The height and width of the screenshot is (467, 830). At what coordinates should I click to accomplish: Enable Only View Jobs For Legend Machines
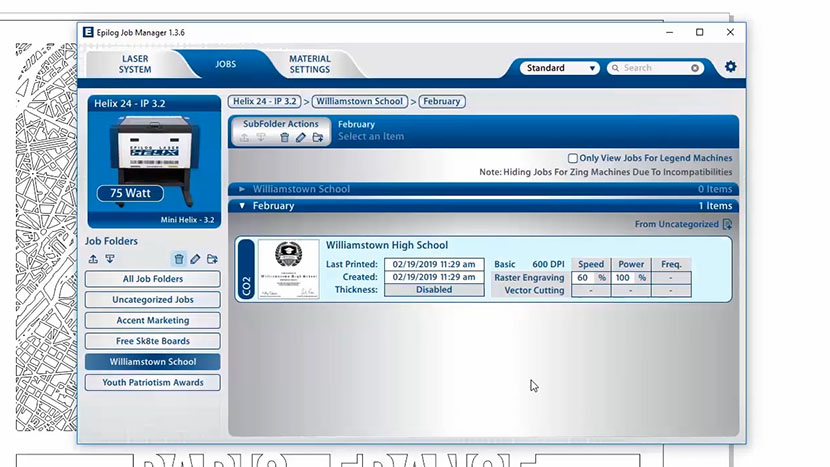(572, 158)
